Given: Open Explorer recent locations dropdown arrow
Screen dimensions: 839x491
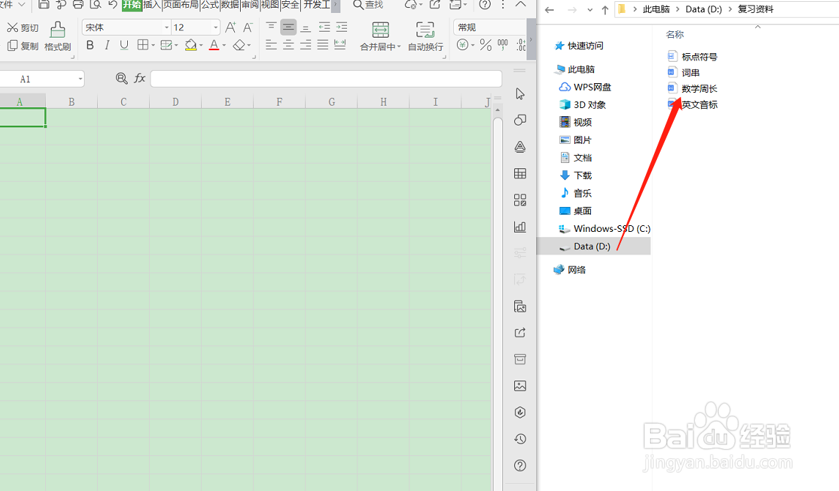Looking at the screenshot, I should pyautogui.click(x=590, y=10).
